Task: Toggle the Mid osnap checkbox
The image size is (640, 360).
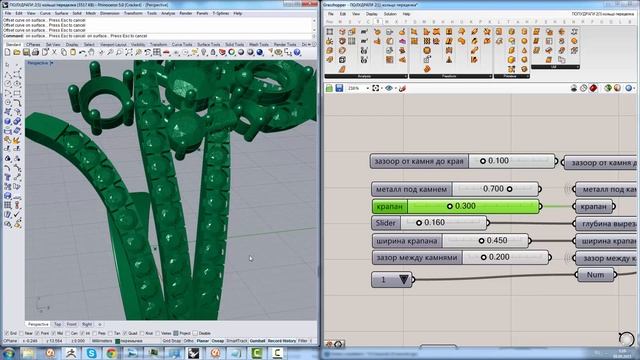Action: (x=53, y=333)
